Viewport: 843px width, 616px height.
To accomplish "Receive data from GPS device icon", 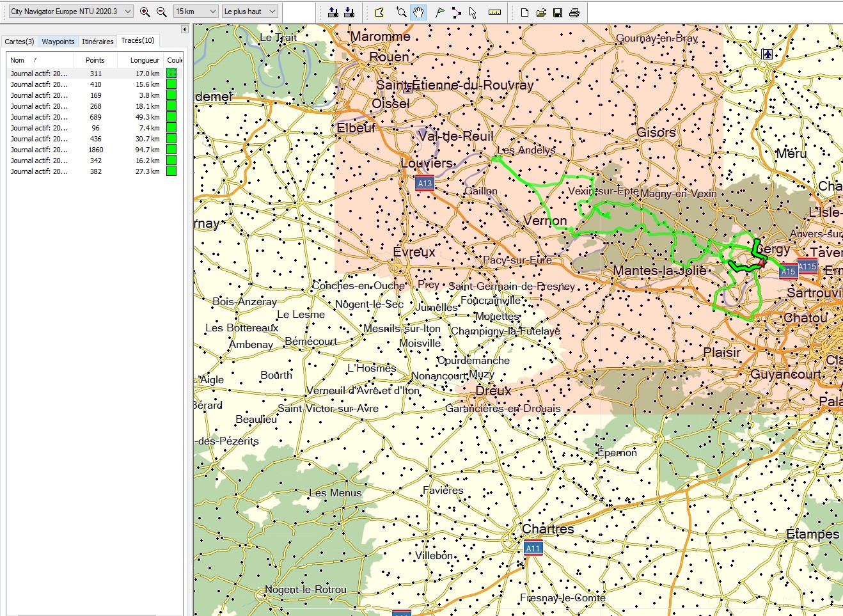I will pyautogui.click(x=349, y=12).
